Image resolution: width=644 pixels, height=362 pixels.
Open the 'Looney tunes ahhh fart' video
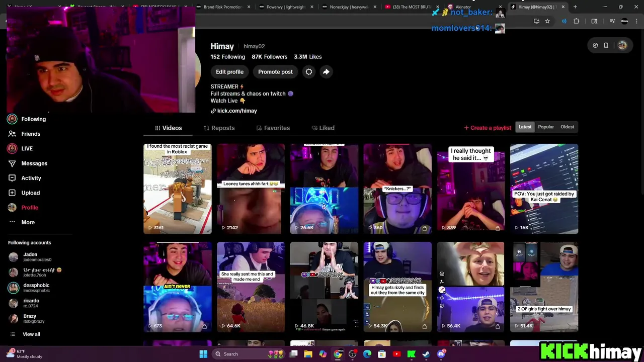point(251,189)
